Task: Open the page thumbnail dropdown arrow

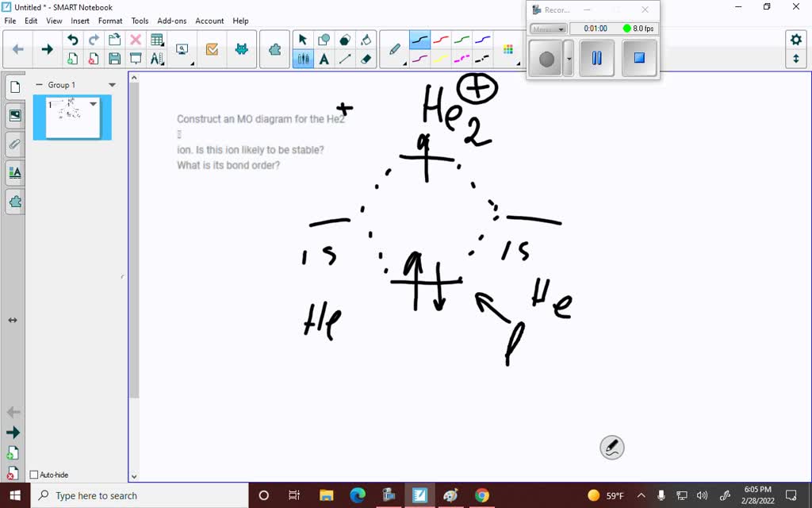Action: tap(93, 103)
